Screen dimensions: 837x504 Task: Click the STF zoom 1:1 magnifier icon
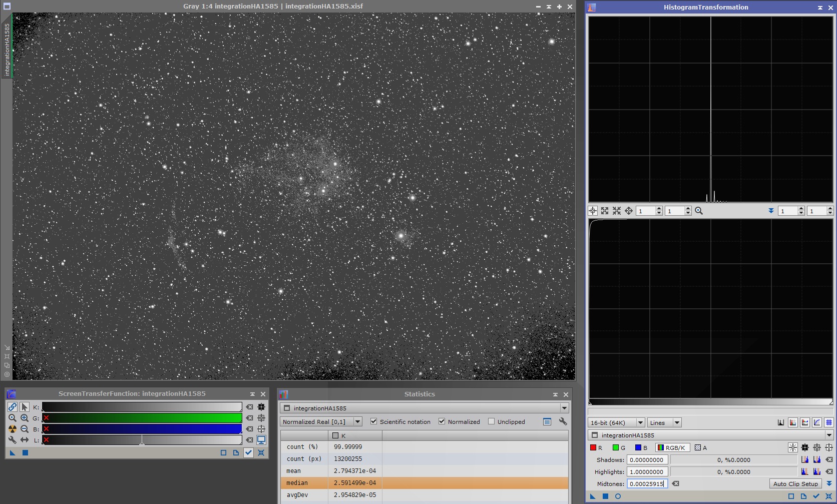[13, 418]
